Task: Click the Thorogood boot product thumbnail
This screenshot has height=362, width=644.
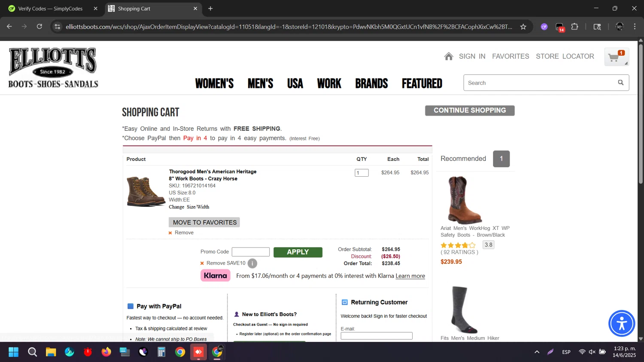Action: tap(146, 191)
